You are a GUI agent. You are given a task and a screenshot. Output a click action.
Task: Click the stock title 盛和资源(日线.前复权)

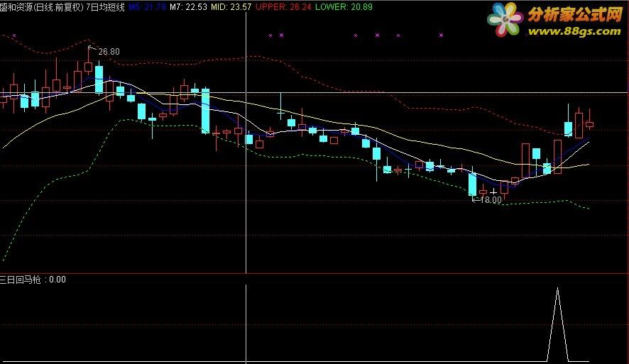coord(42,7)
